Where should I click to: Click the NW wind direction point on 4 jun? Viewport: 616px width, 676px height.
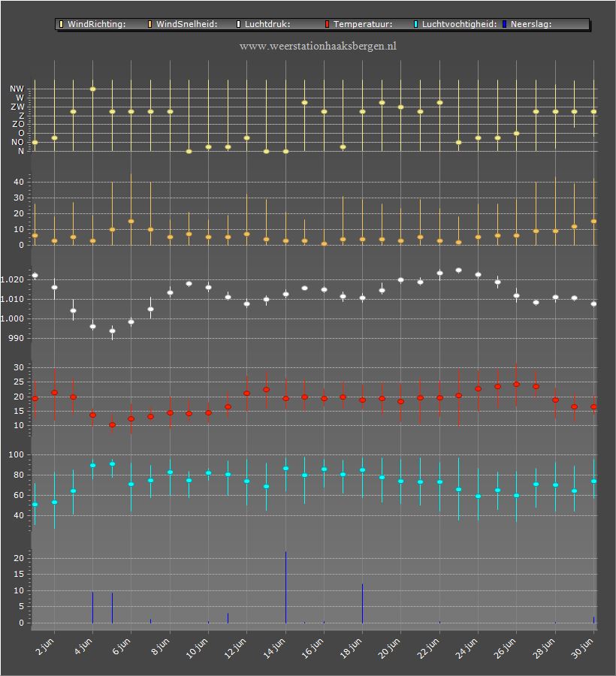point(92,89)
